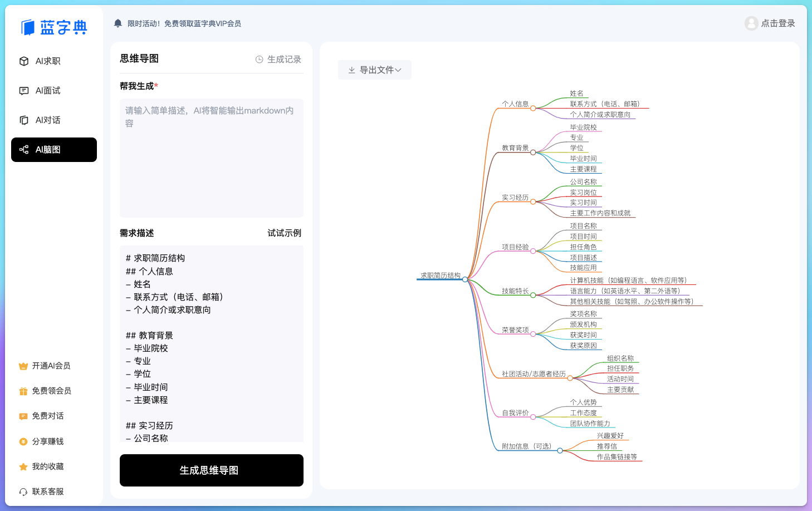Screen dimensions: 812x511
Task: Collapse the 技能特长 branch node circle
Action: 533,296
